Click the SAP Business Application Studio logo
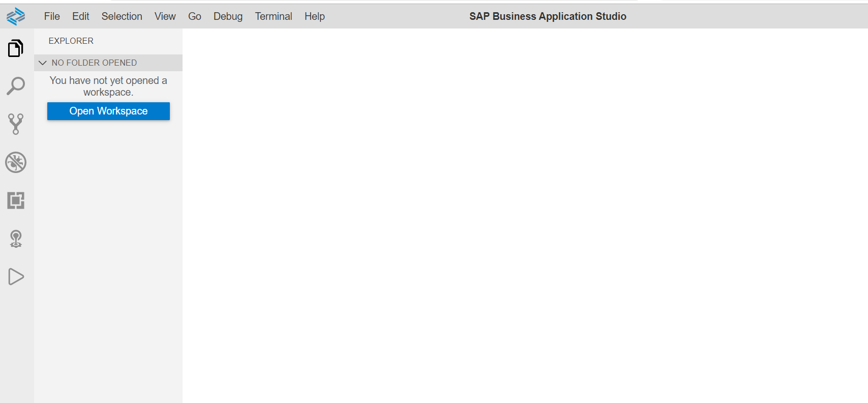 click(16, 16)
